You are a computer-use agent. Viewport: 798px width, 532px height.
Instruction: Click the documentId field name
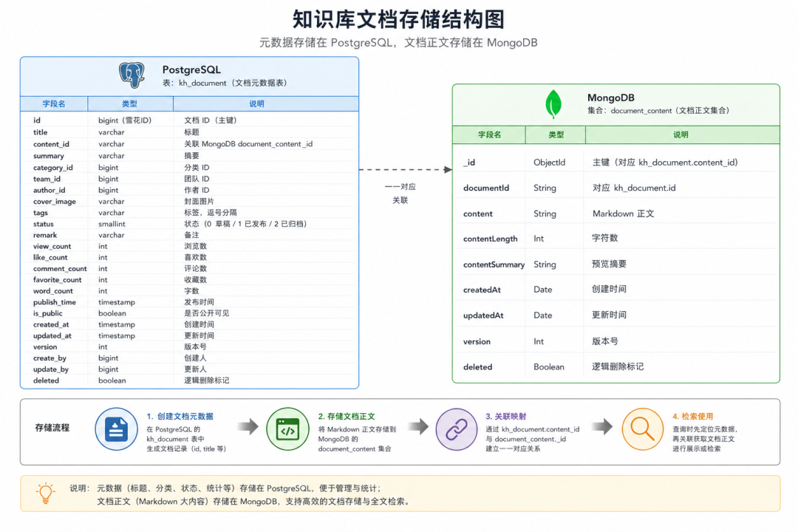tap(486, 188)
